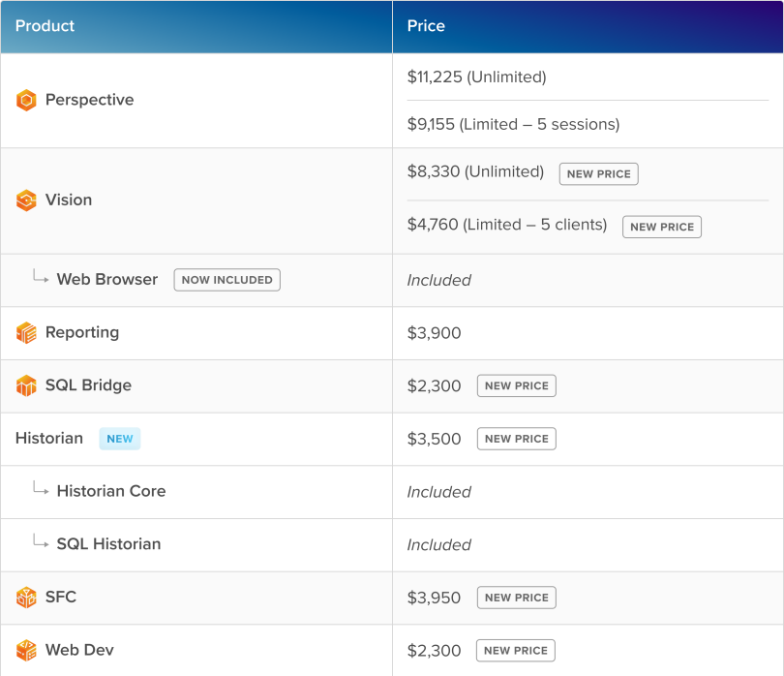
Task: Click the SFC module icon
Action: tap(26, 598)
